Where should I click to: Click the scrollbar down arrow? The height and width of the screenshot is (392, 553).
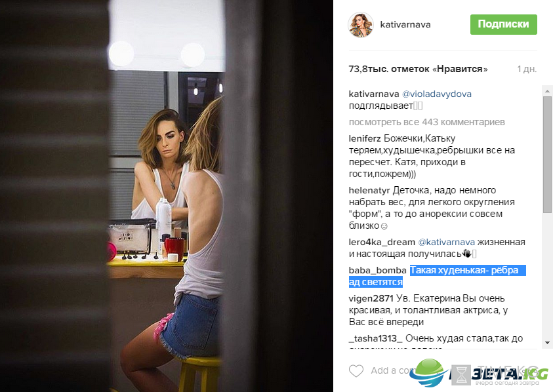[547, 343]
